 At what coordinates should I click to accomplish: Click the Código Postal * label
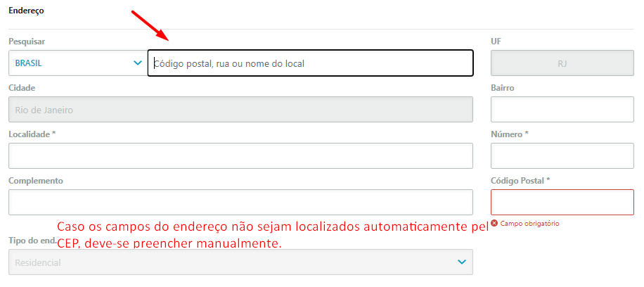pos(520,181)
